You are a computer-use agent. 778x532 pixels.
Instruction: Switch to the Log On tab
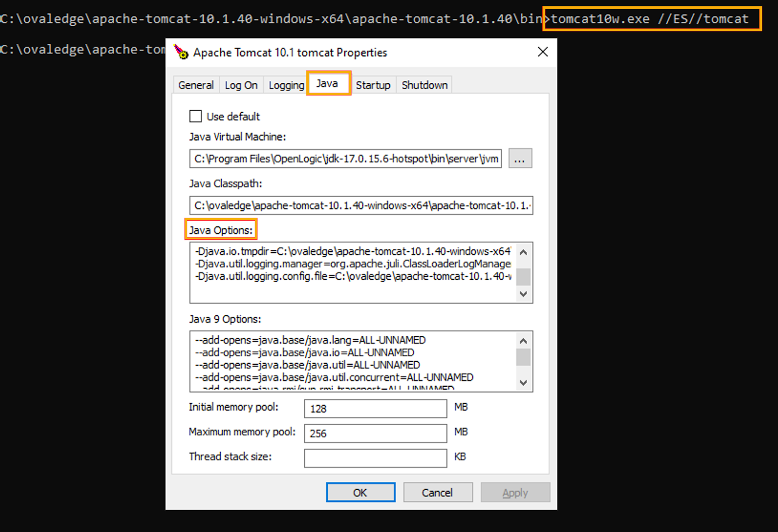pyautogui.click(x=241, y=86)
